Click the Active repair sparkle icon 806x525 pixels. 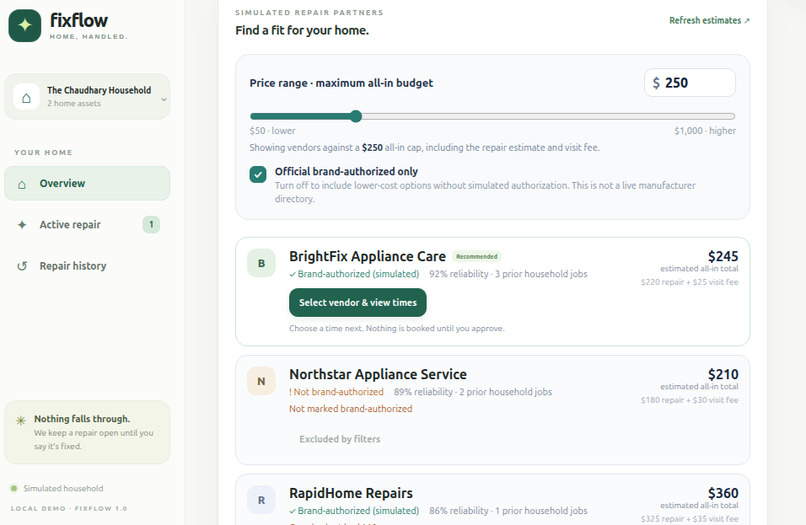coord(22,225)
